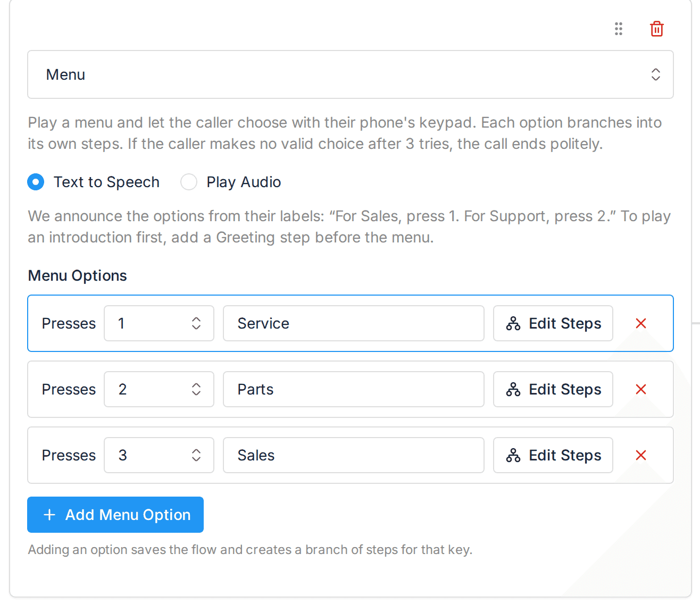
Task: Select the Text to Speech radio button
Action: (36, 182)
